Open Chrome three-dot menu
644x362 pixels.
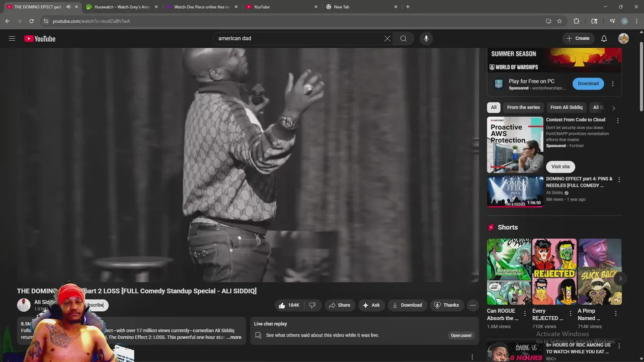[636, 21]
